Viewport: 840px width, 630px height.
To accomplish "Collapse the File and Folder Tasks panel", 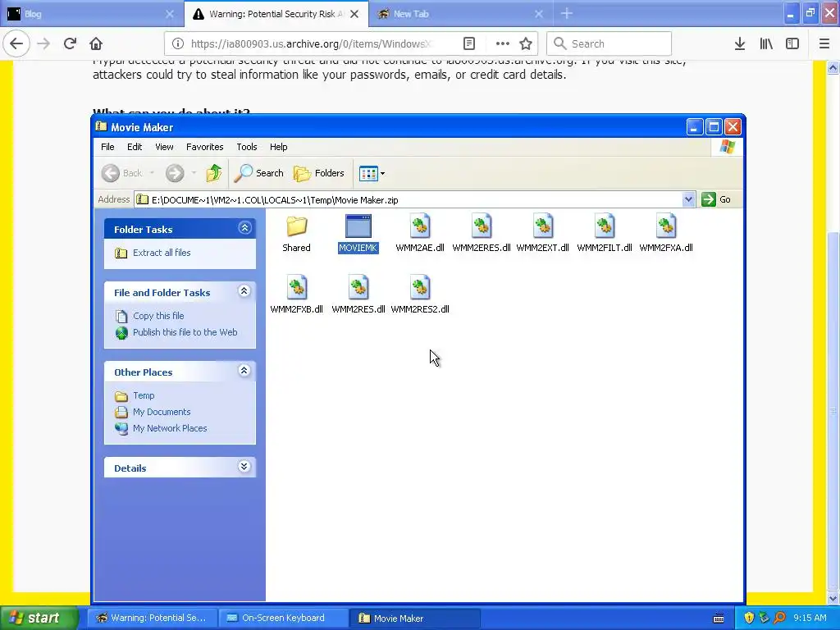I will click(x=244, y=291).
